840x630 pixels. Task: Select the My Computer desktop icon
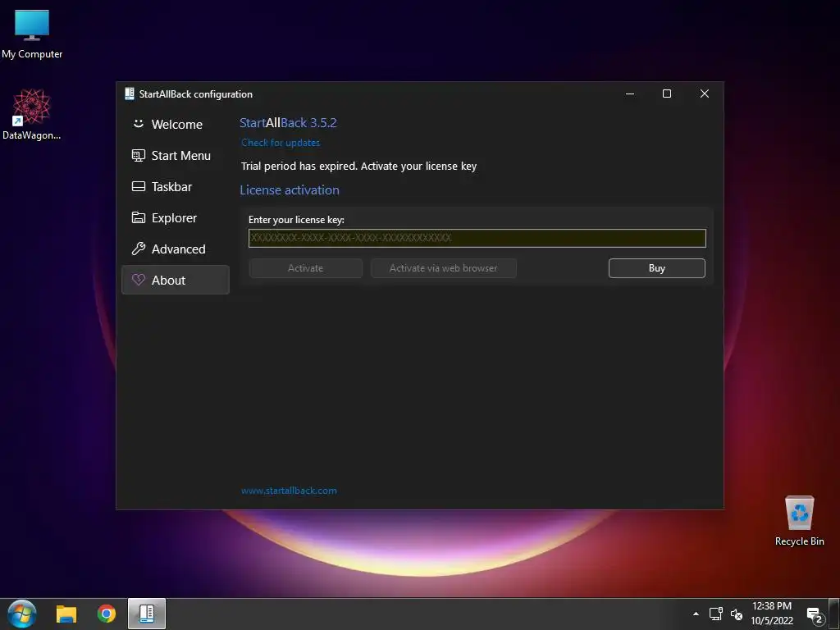pos(32,34)
